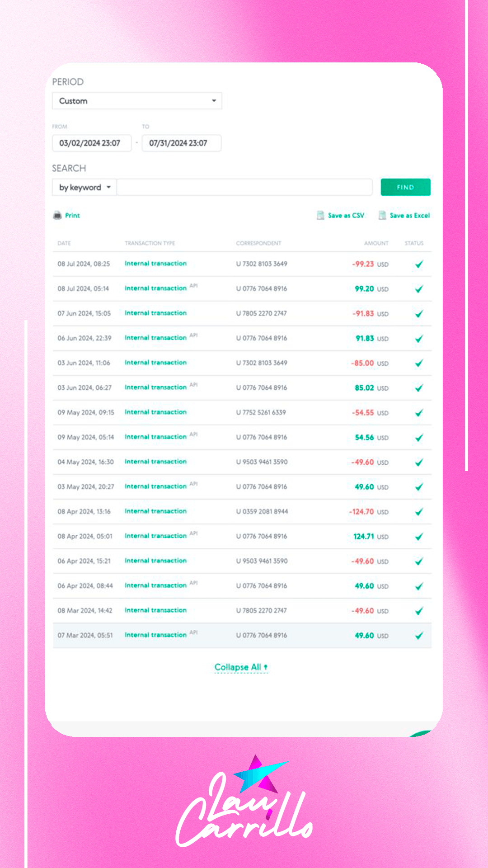
Task: Click the Save as Excel link
Action: pyautogui.click(x=409, y=216)
